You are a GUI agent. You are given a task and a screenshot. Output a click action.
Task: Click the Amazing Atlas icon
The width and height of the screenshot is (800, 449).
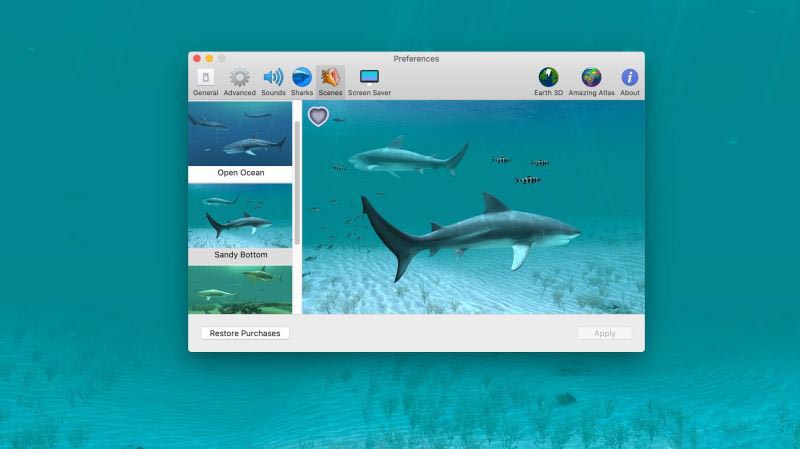591,82
